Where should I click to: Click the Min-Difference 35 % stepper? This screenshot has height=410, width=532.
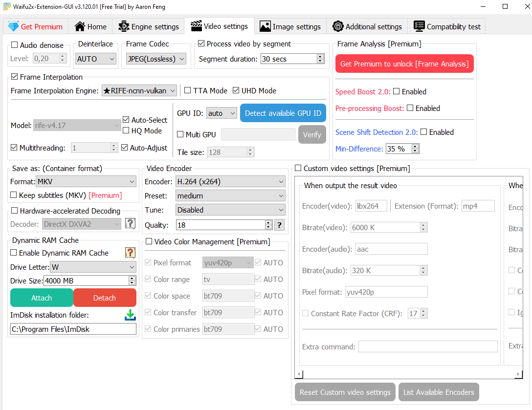click(x=415, y=149)
